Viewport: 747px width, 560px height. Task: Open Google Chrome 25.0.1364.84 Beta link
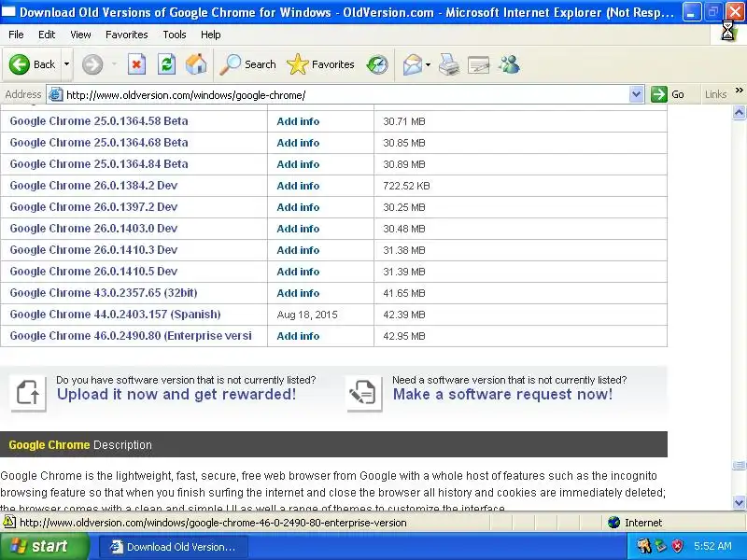(99, 164)
